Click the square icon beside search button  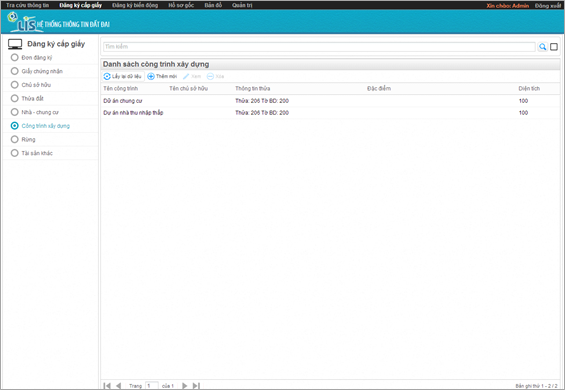(x=554, y=46)
